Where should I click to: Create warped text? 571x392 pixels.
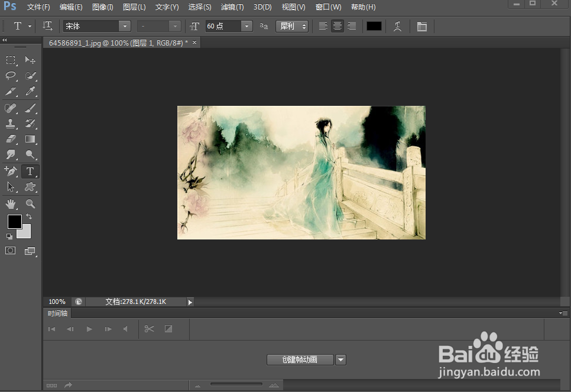coord(398,26)
